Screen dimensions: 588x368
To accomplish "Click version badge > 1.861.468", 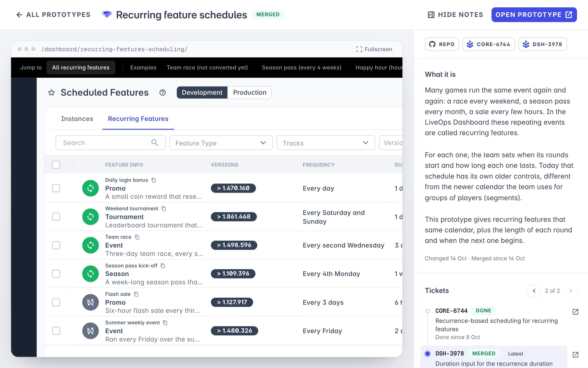I will tap(234, 217).
